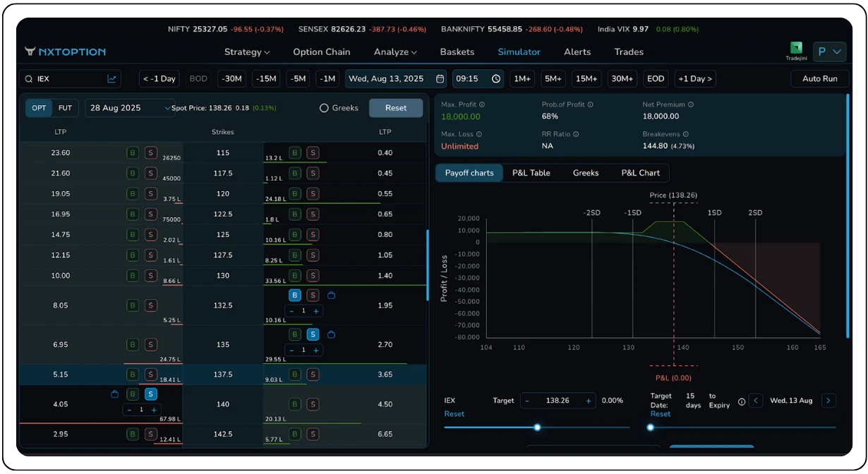Decrease 135 put lot quantity

[x=291, y=351]
